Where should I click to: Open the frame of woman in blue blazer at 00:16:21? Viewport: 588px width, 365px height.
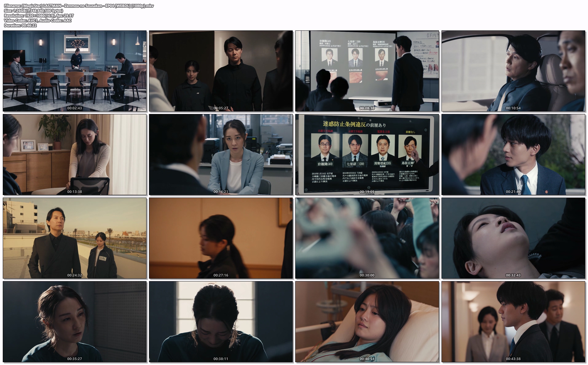221,155
